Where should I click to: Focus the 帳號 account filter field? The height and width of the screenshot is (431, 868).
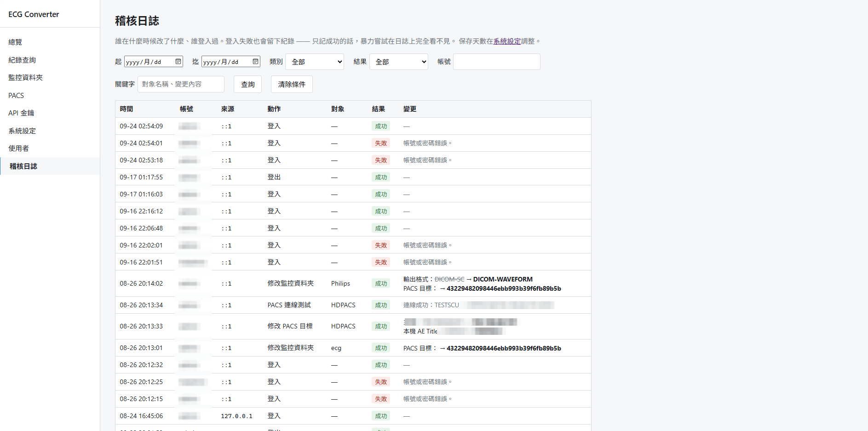point(497,62)
